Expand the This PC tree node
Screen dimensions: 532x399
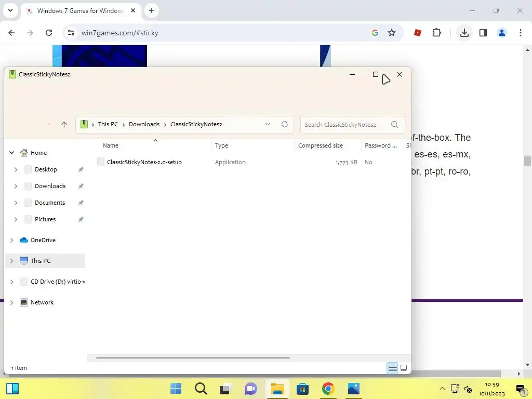point(11,261)
